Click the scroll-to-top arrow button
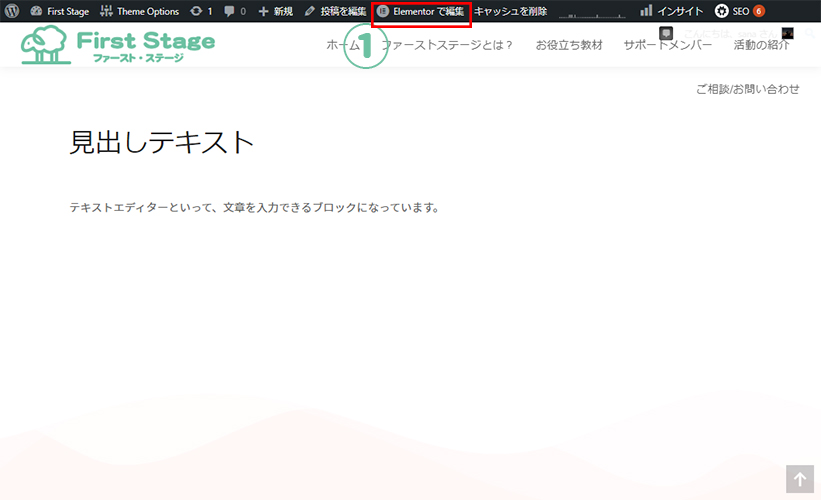Image resolution: width=821 pixels, height=500 pixels. pyautogui.click(x=799, y=479)
